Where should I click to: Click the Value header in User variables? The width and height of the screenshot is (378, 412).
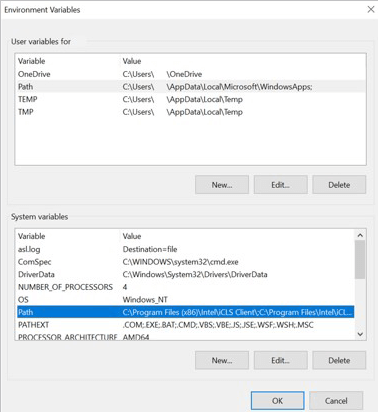(132, 61)
